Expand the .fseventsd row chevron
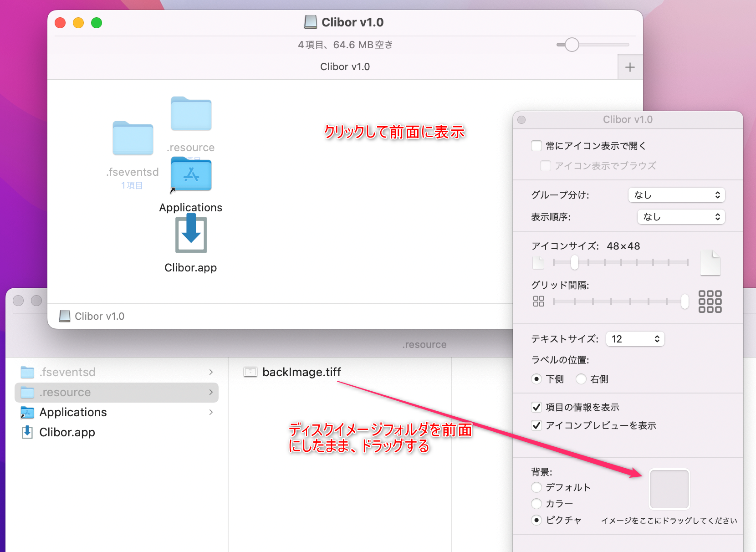 click(211, 372)
